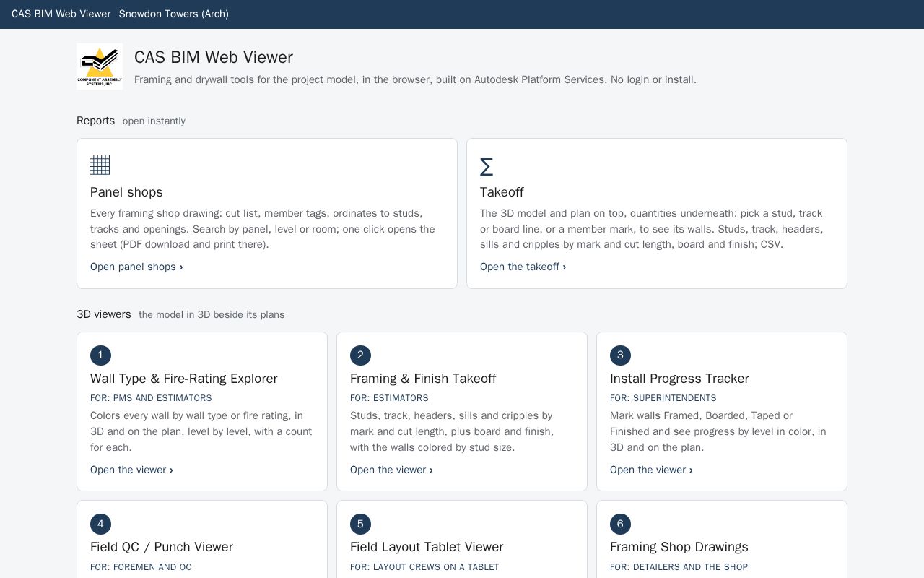Click the number 6 badge for Shop Drawings
Screen dimensions: 924x578
[x=620, y=524]
